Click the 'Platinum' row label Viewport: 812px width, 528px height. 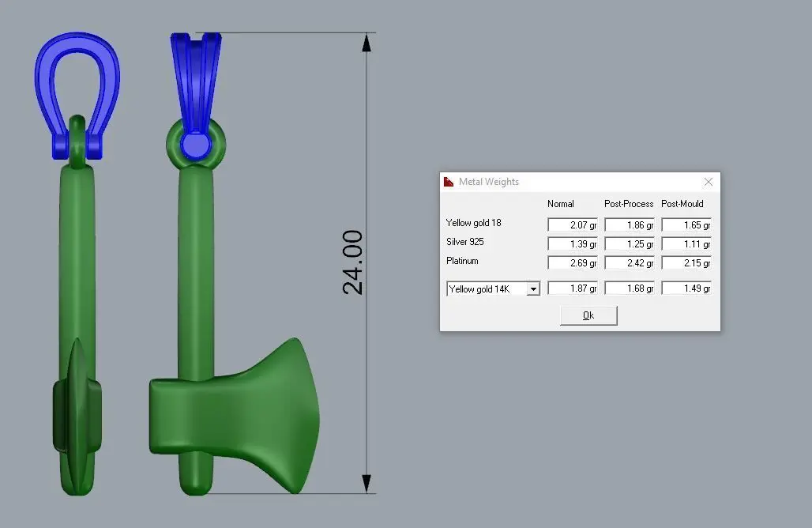[x=462, y=261]
